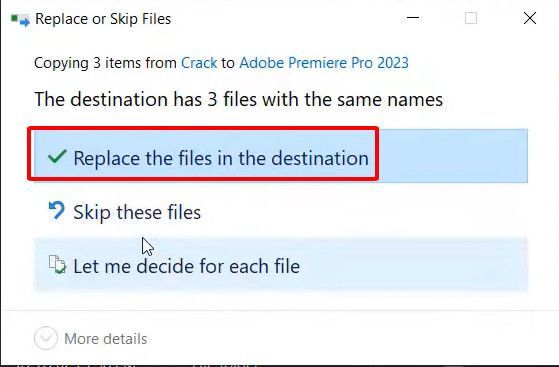
Task: Click blank row area right of Skip these files
Action: pos(364,212)
